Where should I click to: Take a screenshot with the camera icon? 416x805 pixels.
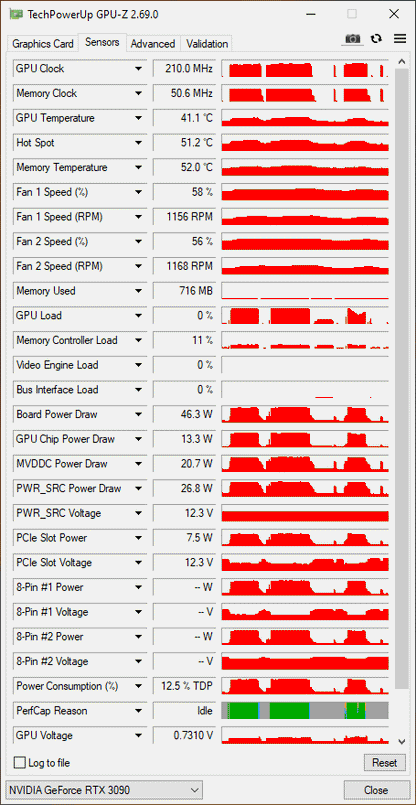[x=353, y=39]
